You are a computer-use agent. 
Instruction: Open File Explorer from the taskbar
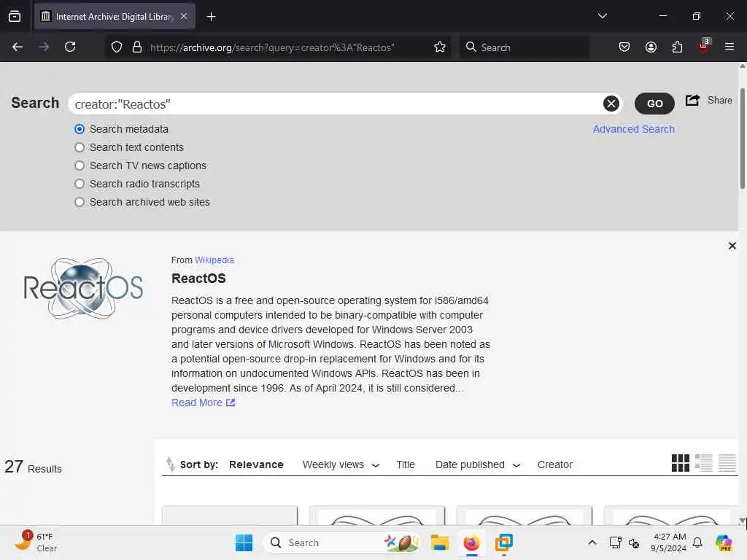pyautogui.click(x=440, y=542)
